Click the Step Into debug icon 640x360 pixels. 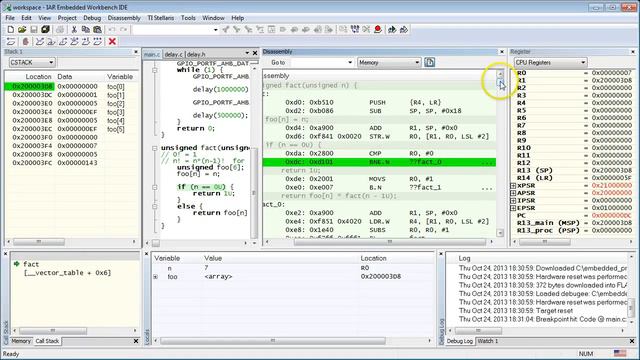(51, 42)
